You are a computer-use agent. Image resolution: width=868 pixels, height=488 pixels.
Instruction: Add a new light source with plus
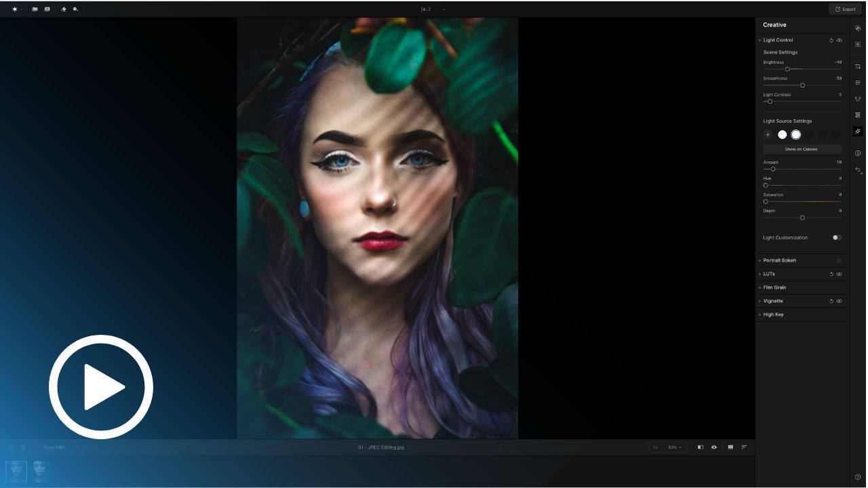coord(768,135)
